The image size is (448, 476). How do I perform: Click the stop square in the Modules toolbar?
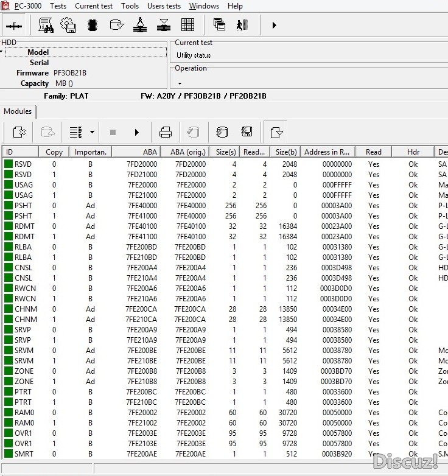pos(113,132)
